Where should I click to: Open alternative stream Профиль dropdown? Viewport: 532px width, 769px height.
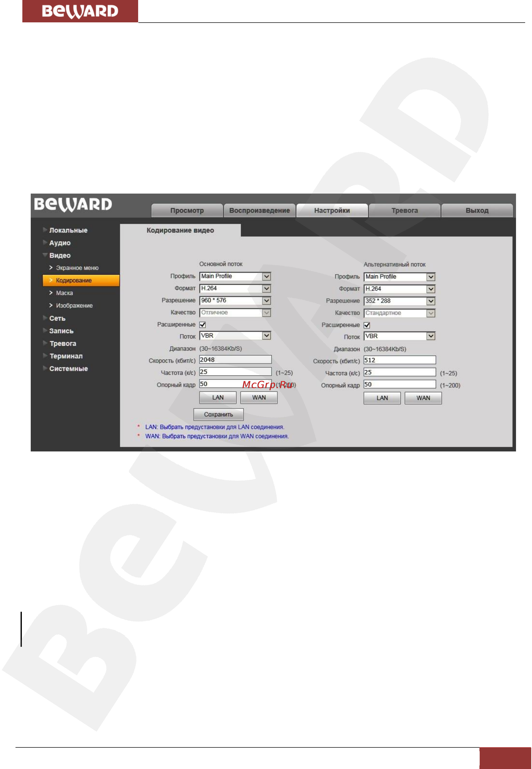399,277
